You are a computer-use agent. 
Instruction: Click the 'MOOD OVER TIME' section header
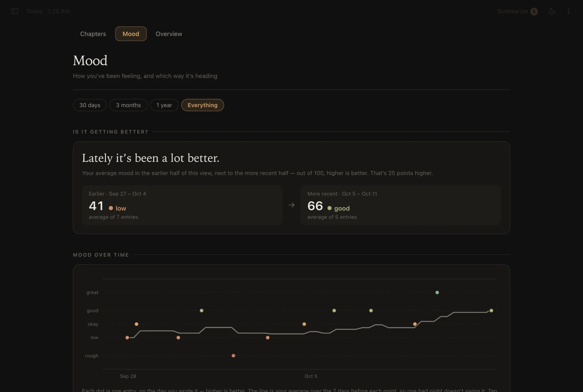(101, 255)
